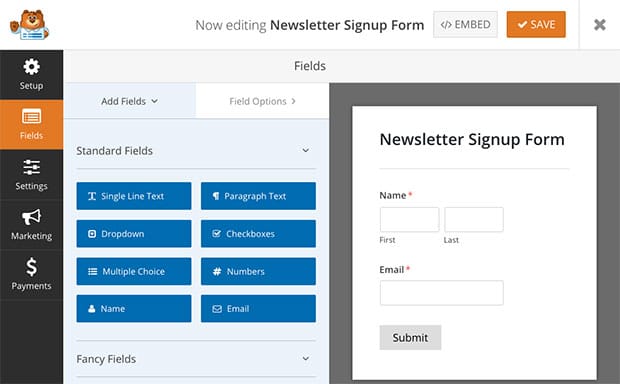Open Settings sliders panel
Screen dimensions: 620x384
tap(31, 175)
